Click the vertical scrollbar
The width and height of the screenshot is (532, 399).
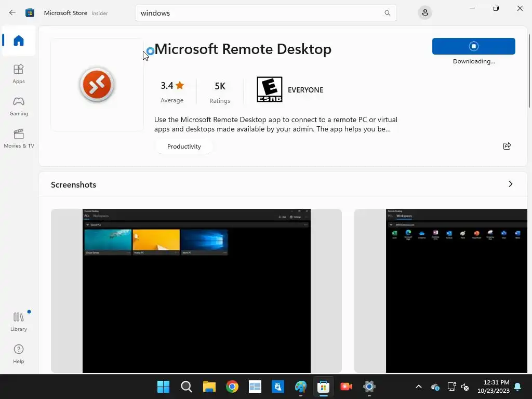529,71
